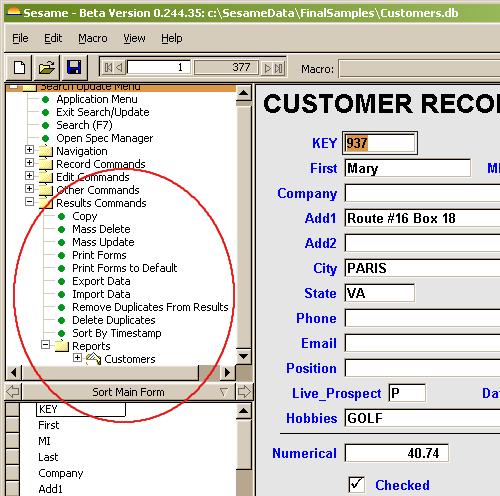The height and width of the screenshot is (496, 500).
Task: Select KEY in the sort field list
Action: 81,409
